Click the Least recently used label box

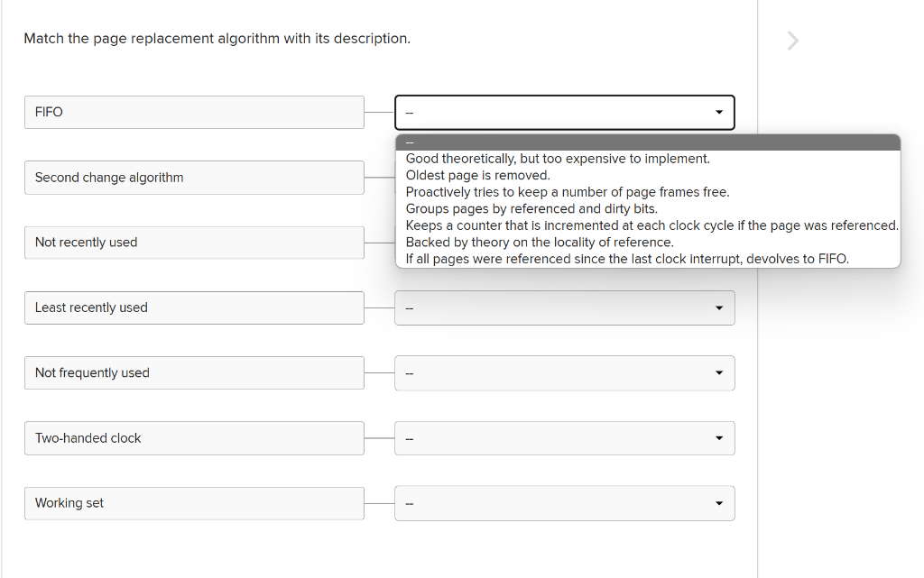(194, 307)
